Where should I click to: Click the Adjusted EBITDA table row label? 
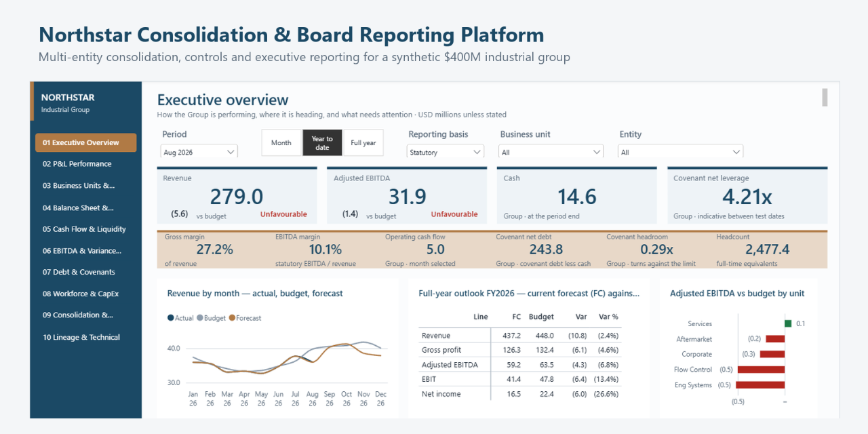pyautogui.click(x=450, y=365)
